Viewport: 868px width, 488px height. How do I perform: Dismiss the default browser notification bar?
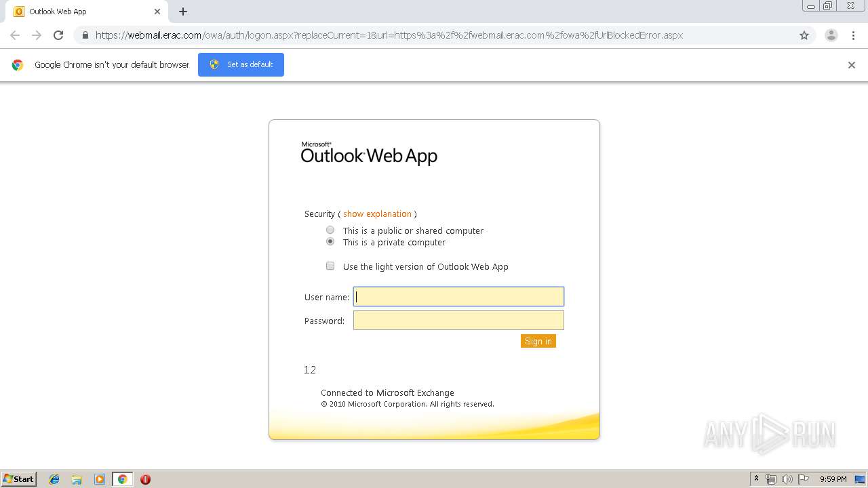click(852, 65)
